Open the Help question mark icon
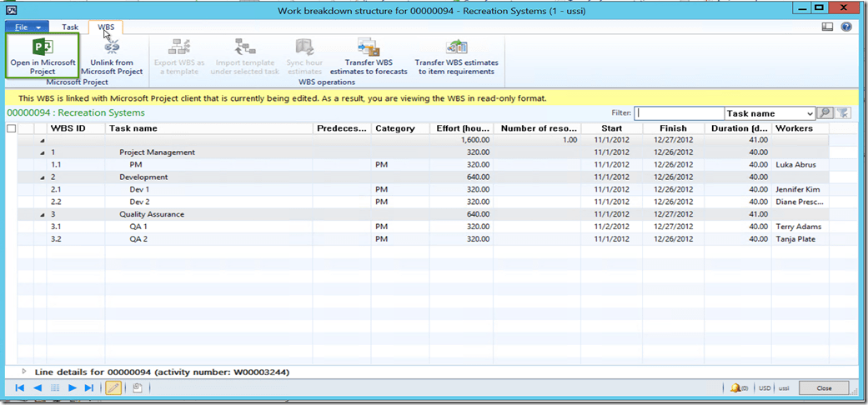Screen dimensions: 868x405 click(846, 27)
